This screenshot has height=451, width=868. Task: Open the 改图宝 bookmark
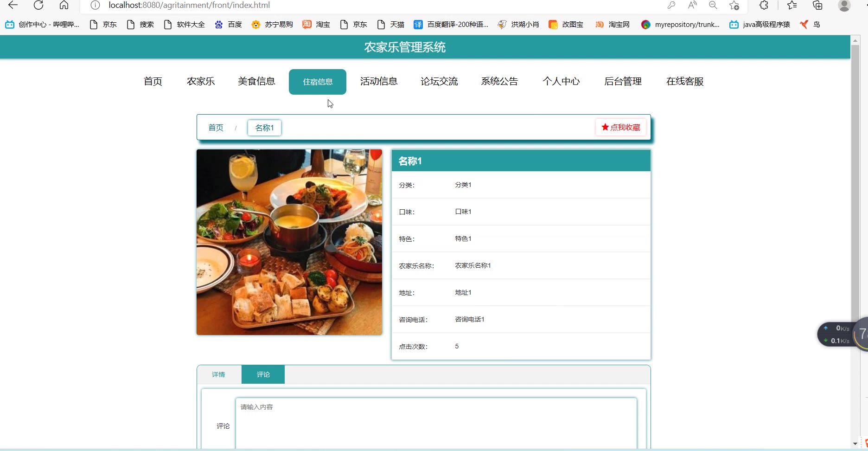[x=566, y=25]
